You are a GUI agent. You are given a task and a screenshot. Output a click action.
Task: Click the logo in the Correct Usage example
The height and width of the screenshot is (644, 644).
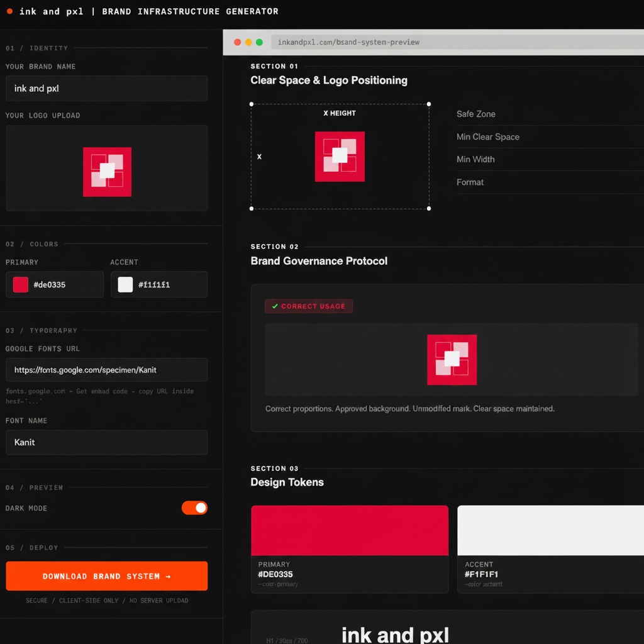[452, 360]
